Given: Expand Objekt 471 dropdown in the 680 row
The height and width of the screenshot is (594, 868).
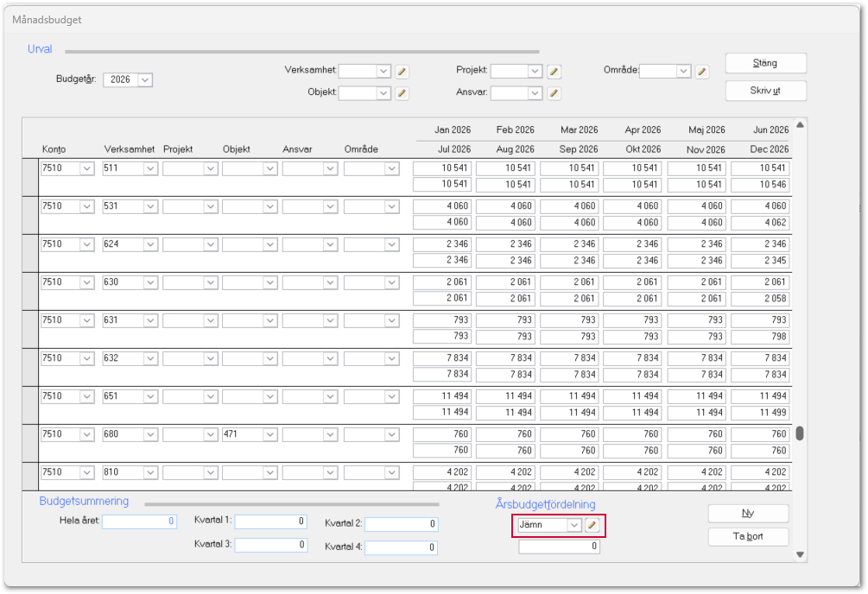Looking at the screenshot, I should pyautogui.click(x=269, y=434).
